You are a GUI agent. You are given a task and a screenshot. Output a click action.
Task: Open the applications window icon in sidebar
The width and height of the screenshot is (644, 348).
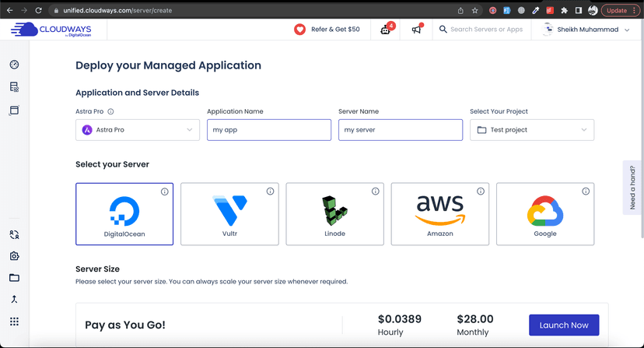[14, 111]
